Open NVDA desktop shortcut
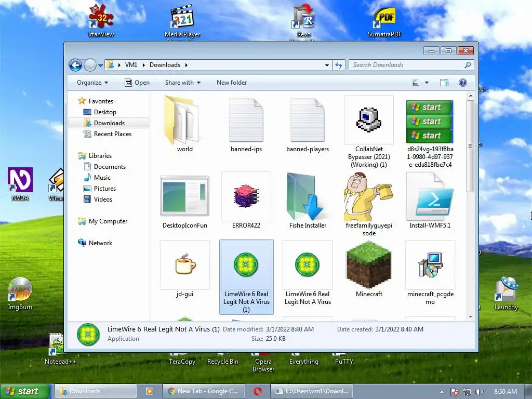Image resolution: width=532 pixels, height=399 pixels. (x=20, y=184)
